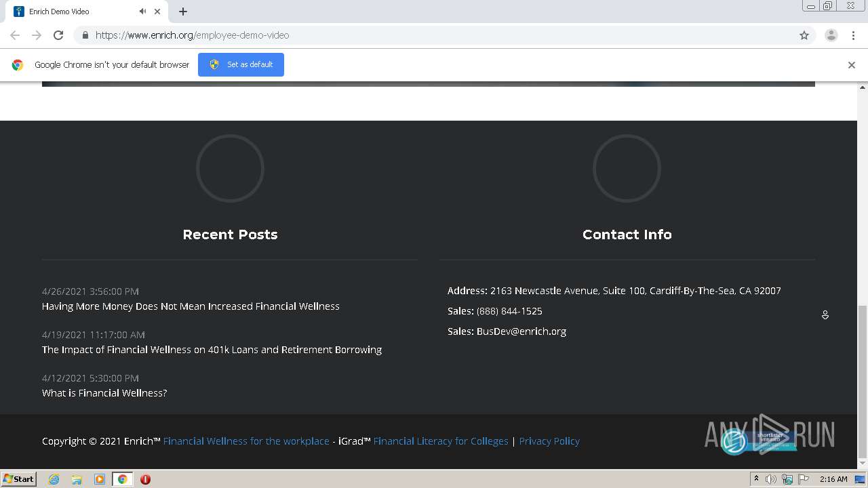Open the Action Center flag icon
This screenshot has height=488, width=868.
click(804, 479)
